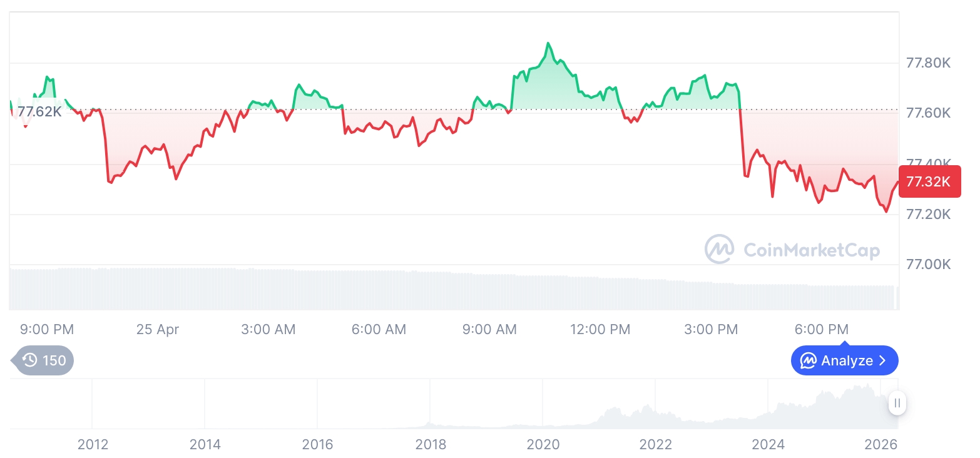Viewport: 980px width, 458px height.
Task: Click the CoinMarketCap watermark logo icon
Action: click(x=720, y=249)
